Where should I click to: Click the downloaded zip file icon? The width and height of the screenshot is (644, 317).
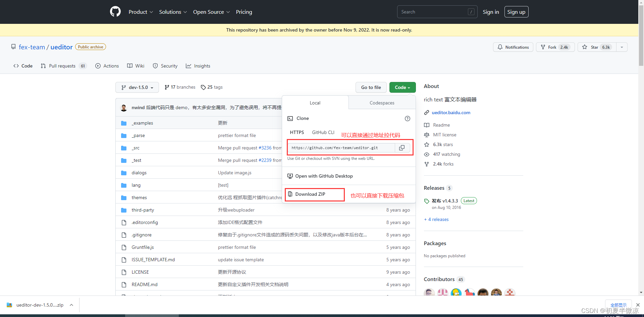[9, 305]
